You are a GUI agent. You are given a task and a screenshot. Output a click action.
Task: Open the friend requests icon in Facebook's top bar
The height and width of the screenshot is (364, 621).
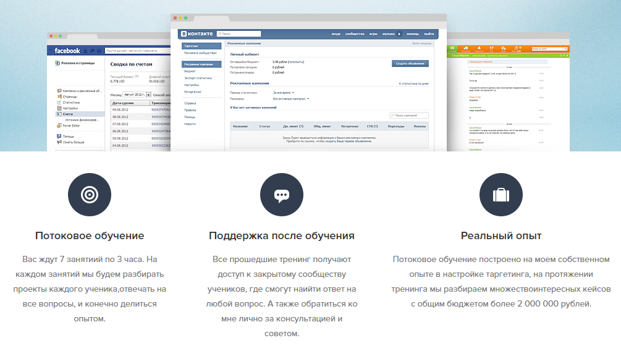coord(85,51)
